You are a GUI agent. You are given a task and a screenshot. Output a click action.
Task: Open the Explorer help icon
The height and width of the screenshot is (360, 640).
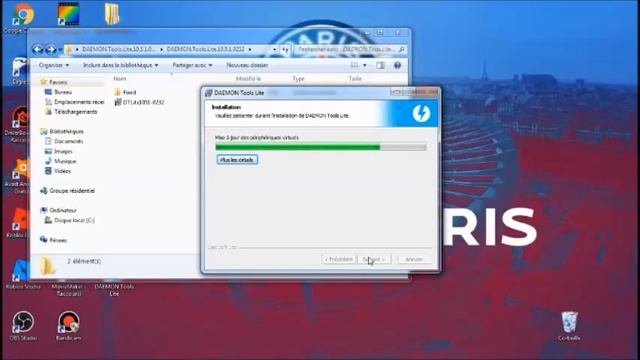click(x=397, y=65)
